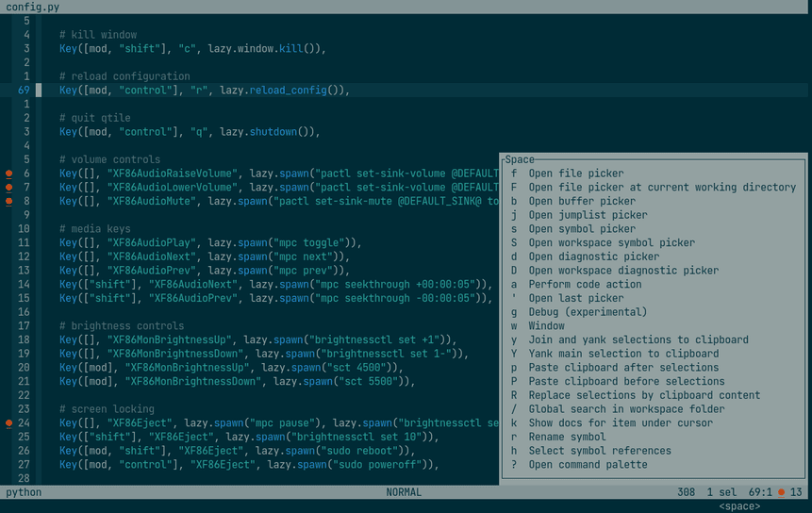The image size is (812, 513).
Task: Click the '# brightness controls' comment
Action: (x=122, y=326)
